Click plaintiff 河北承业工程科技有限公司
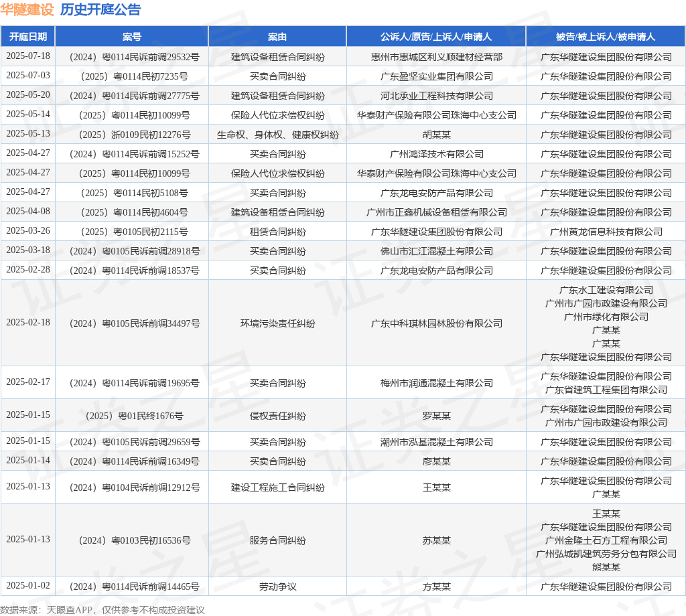686x616 pixels. click(437, 96)
